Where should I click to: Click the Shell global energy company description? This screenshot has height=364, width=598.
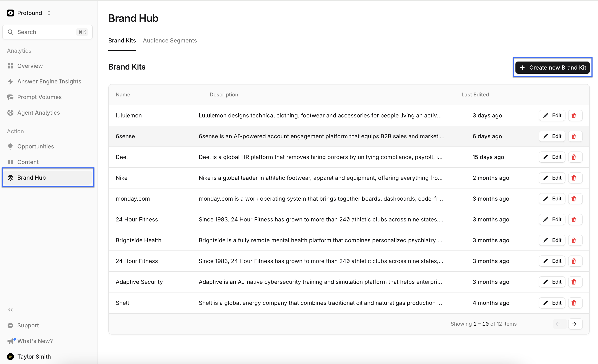click(x=320, y=303)
